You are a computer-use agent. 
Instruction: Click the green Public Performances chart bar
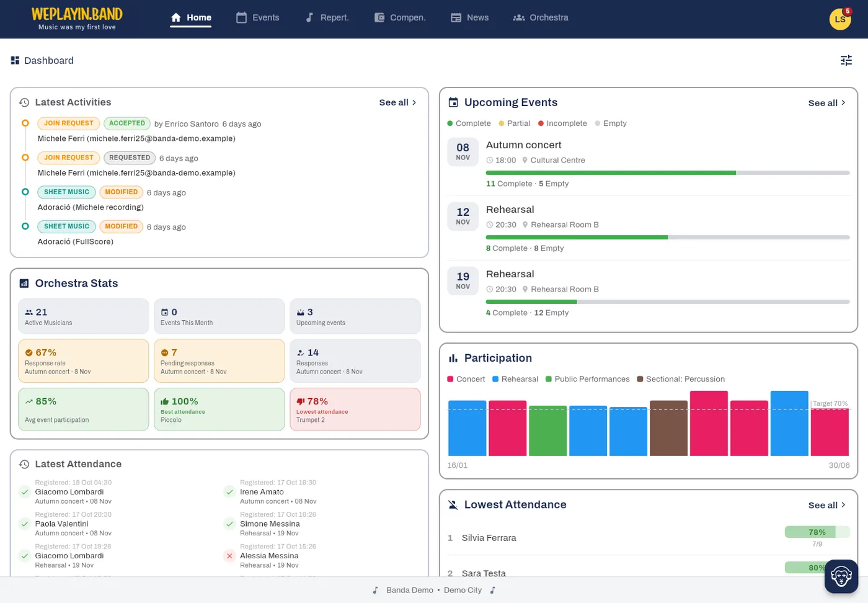click(x=547, y=431)
